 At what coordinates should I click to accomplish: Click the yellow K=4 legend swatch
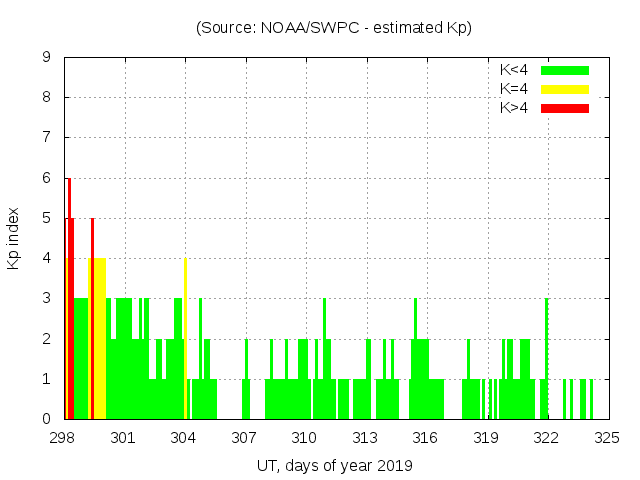[565, 89]
